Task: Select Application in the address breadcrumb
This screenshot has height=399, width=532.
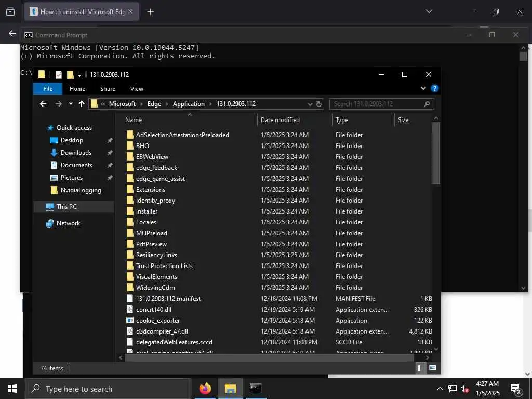Action: click(189, 104)
